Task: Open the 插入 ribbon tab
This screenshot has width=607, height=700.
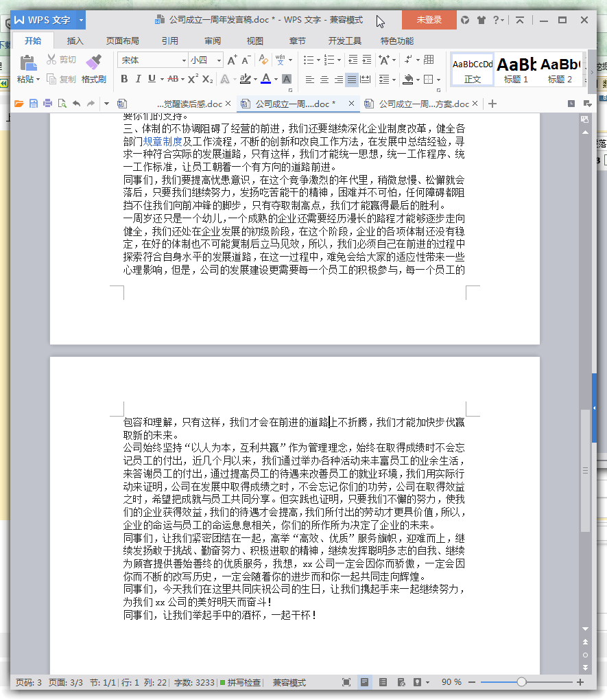Action: pyautogui.click(x=75, y=41)
